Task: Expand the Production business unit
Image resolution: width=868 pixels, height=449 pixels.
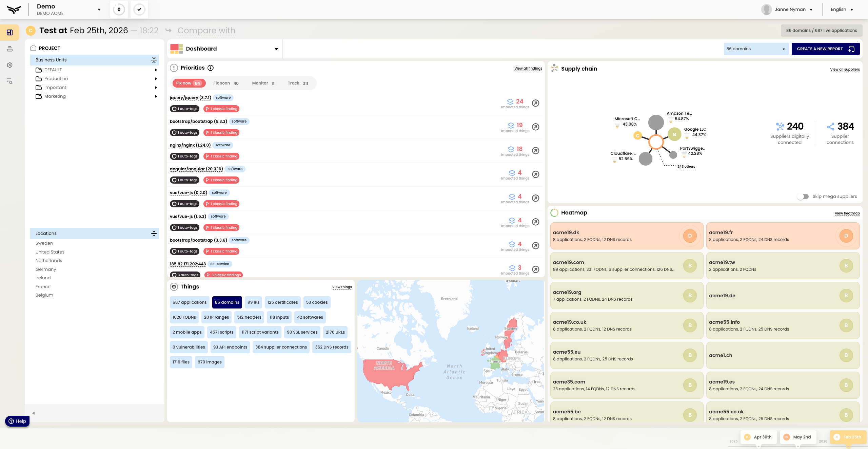Action: [x=156, y=79]
